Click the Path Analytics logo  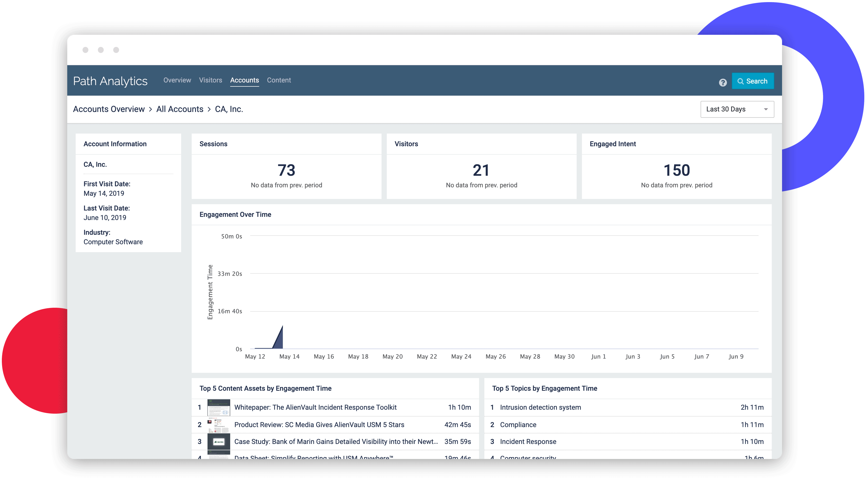tap(110, 81)
